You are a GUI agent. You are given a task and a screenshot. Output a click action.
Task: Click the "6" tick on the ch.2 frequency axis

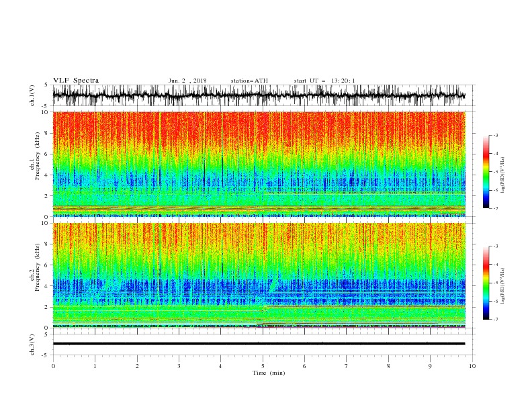pyautogui.click(x=46, y=265)
